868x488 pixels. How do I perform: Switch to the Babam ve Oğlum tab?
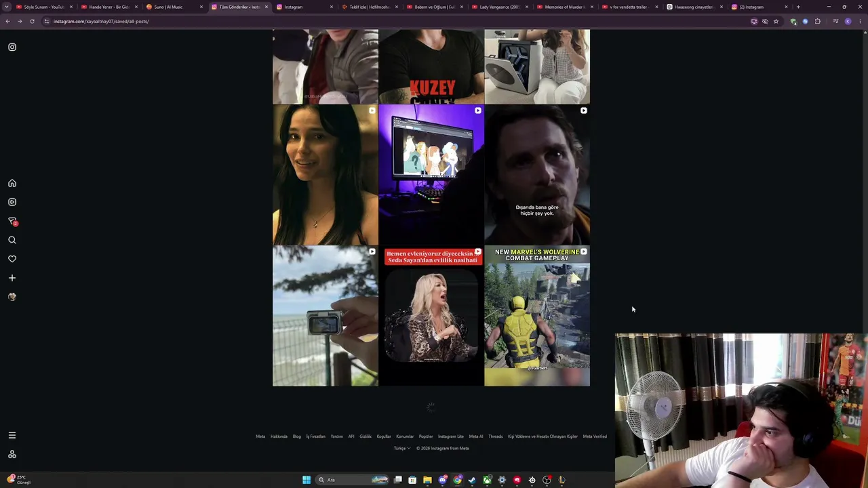433,7
